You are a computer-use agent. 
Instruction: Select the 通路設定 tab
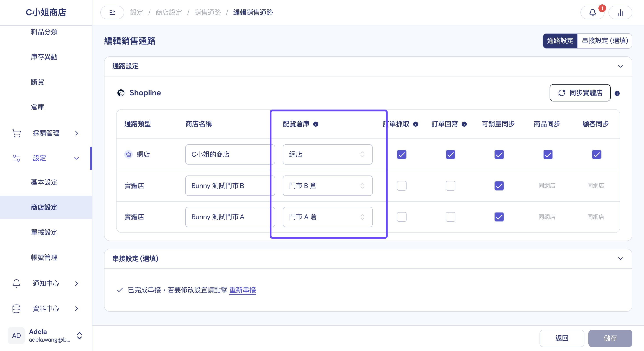coord(560,41)
